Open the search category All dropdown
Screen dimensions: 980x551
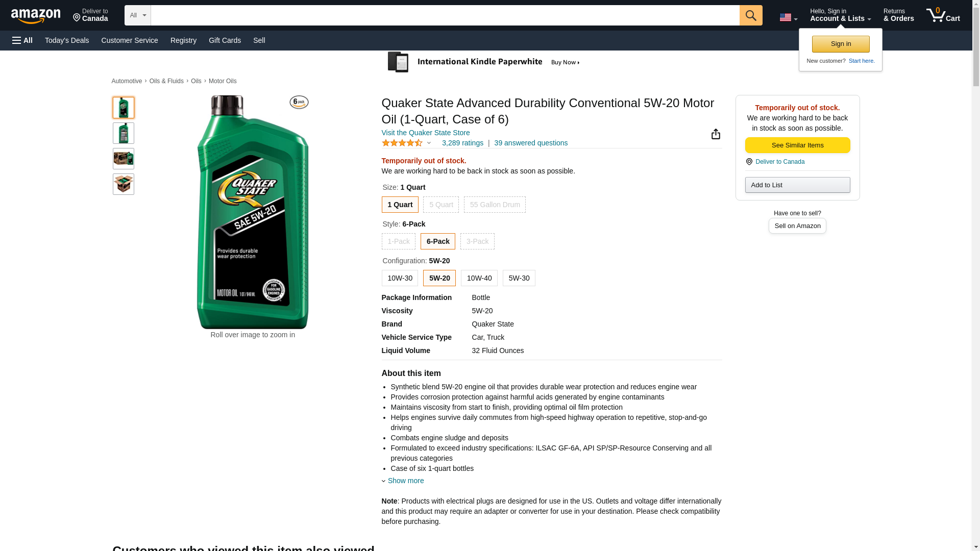(138, 15)
